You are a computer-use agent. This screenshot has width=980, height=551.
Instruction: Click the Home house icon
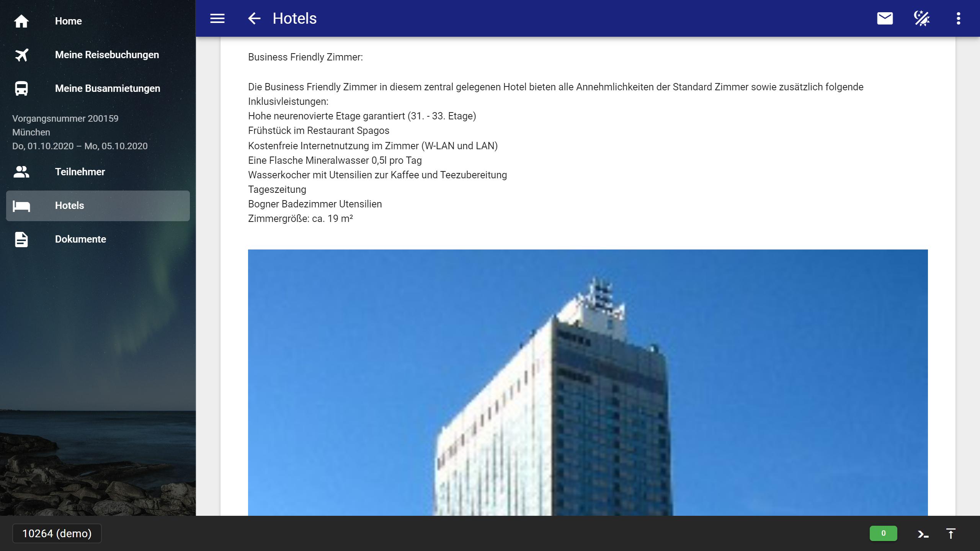(x=21, y=21)
